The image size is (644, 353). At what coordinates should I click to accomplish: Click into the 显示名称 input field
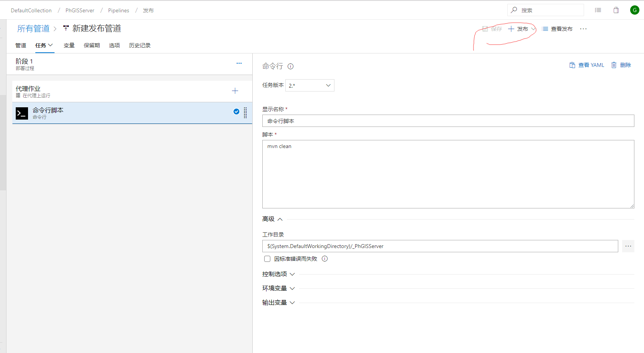tap(448, 121)
